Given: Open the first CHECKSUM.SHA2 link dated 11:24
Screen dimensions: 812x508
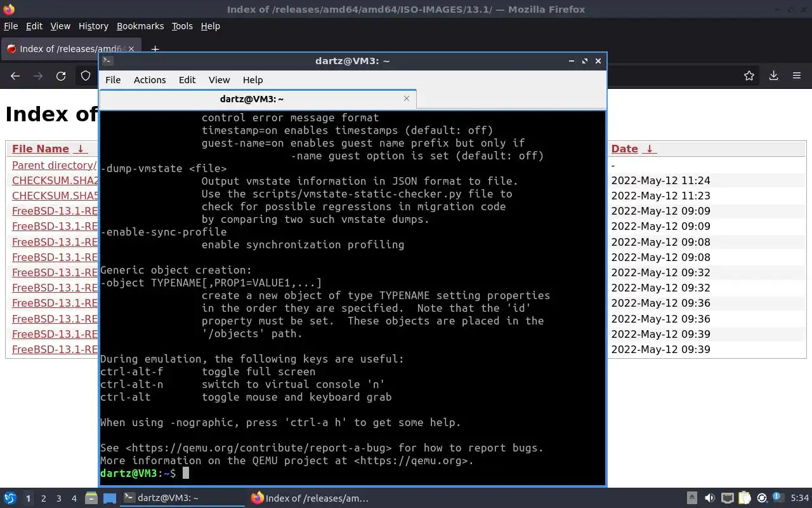Looking at the screenshot, I should (x=55, y=180).
